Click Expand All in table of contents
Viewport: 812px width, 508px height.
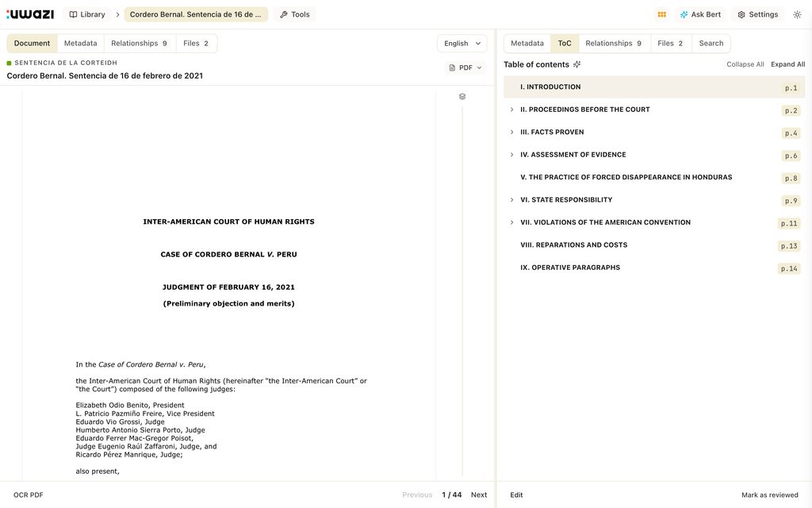(x=787, y=64)
